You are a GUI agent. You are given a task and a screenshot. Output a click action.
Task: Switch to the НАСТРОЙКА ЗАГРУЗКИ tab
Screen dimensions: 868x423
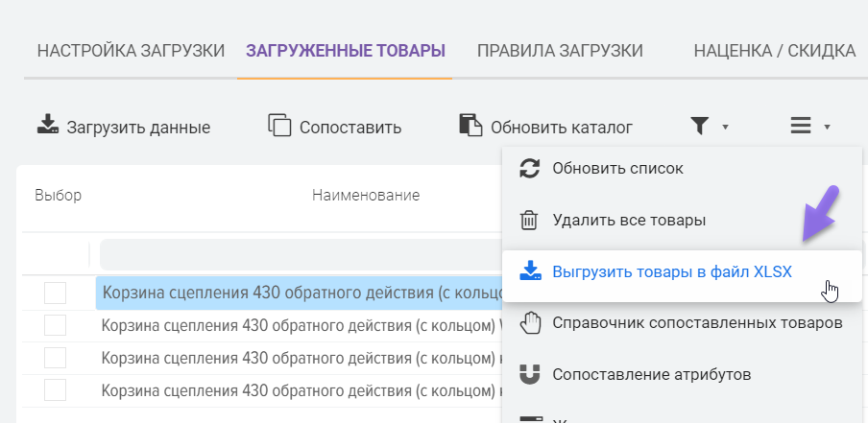tap(131, 51)
